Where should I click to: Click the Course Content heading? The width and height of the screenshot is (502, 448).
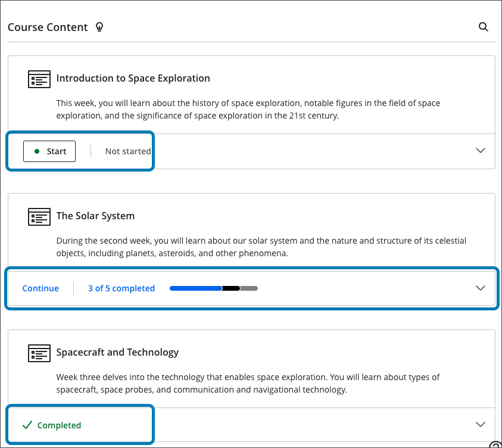pos(48,27)
